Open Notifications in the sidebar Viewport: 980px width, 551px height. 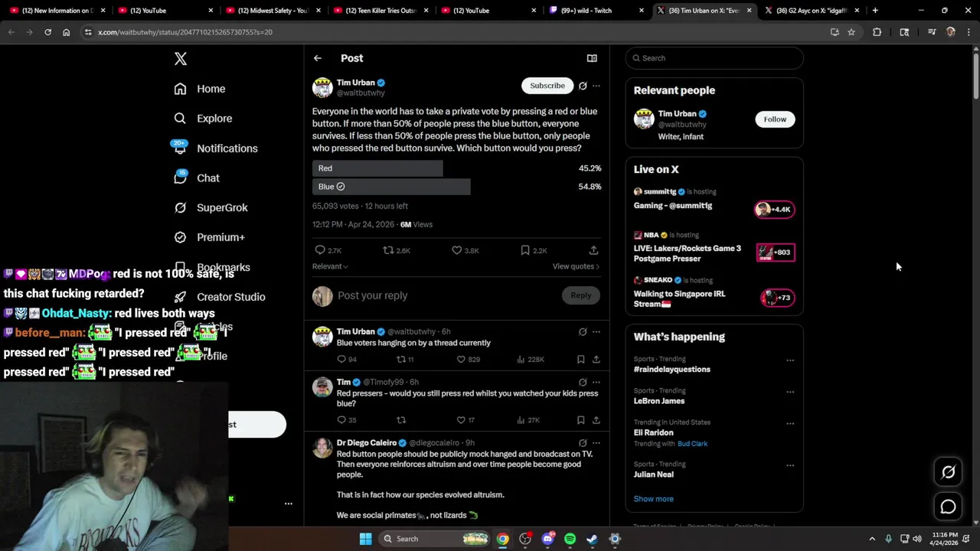[x=216, y=148]
